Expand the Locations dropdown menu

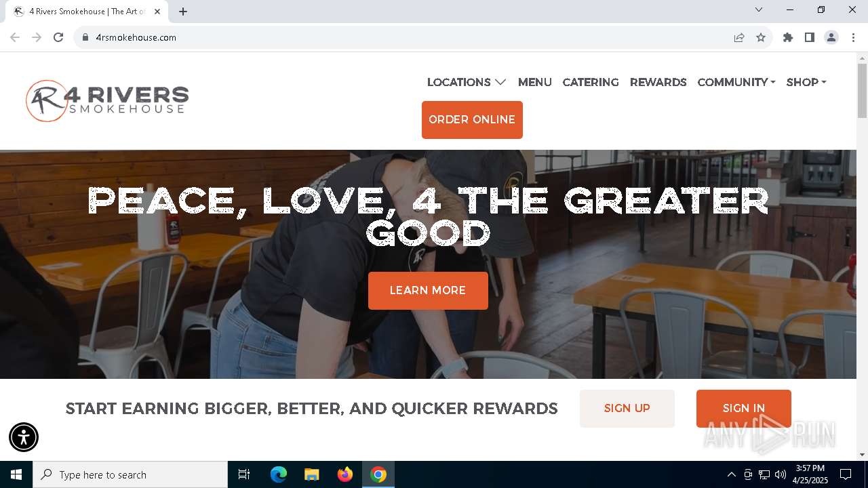467,82
